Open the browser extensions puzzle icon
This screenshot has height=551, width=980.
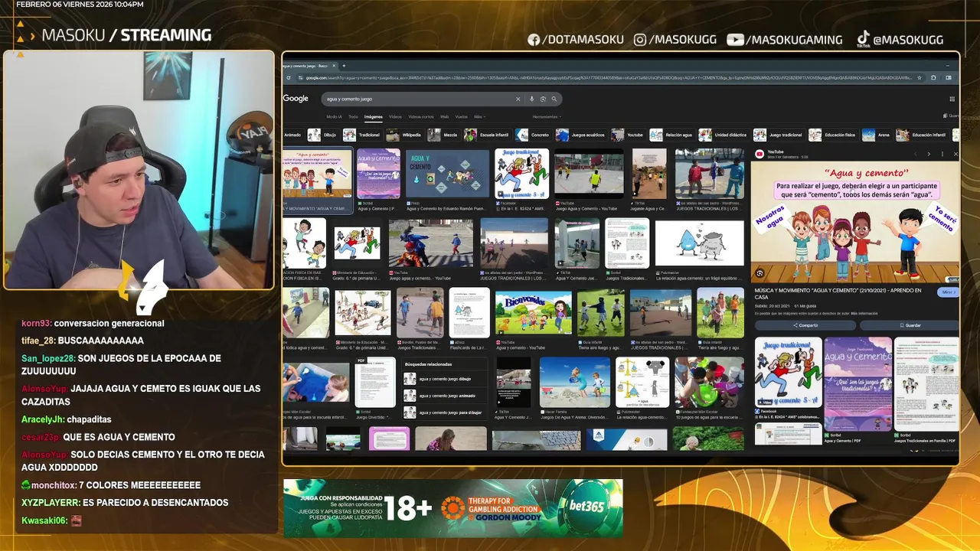point(933,77)
